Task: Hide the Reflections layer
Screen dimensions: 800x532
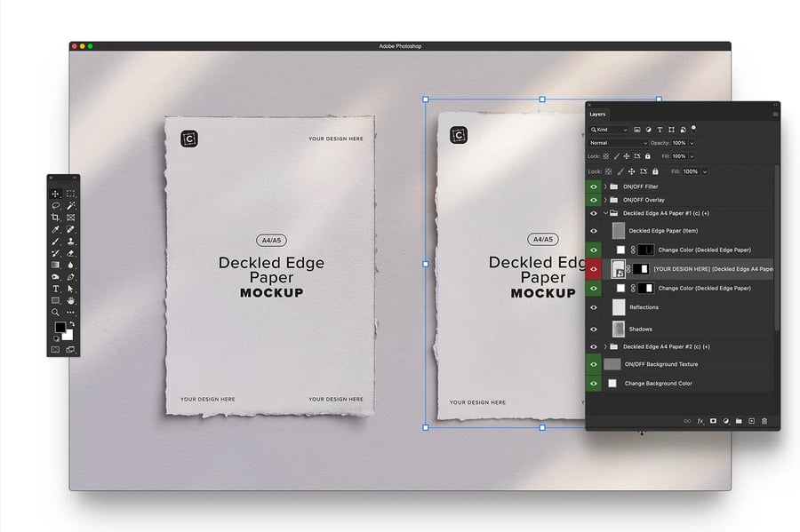Action: [594, 307]
